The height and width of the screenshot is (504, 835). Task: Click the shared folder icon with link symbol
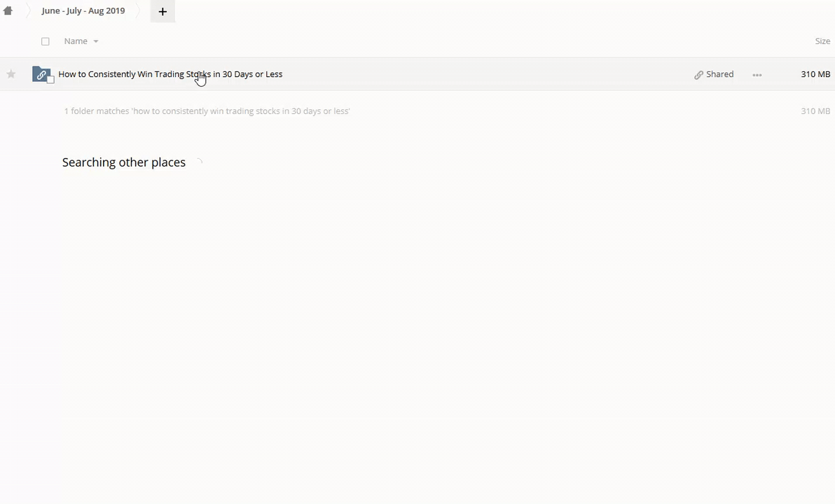coord(41,74)
